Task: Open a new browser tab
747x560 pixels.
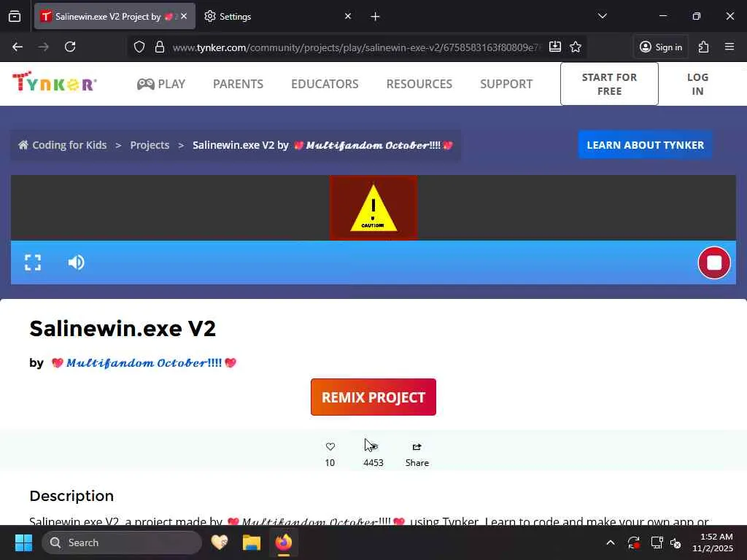Action: [x=375, y=17]
